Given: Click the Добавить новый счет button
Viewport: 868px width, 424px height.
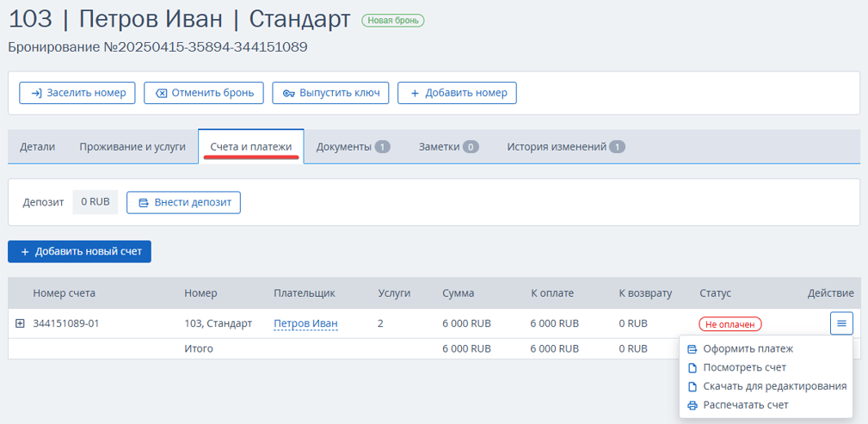Looking at the screenshot, I should click(80, 251).
